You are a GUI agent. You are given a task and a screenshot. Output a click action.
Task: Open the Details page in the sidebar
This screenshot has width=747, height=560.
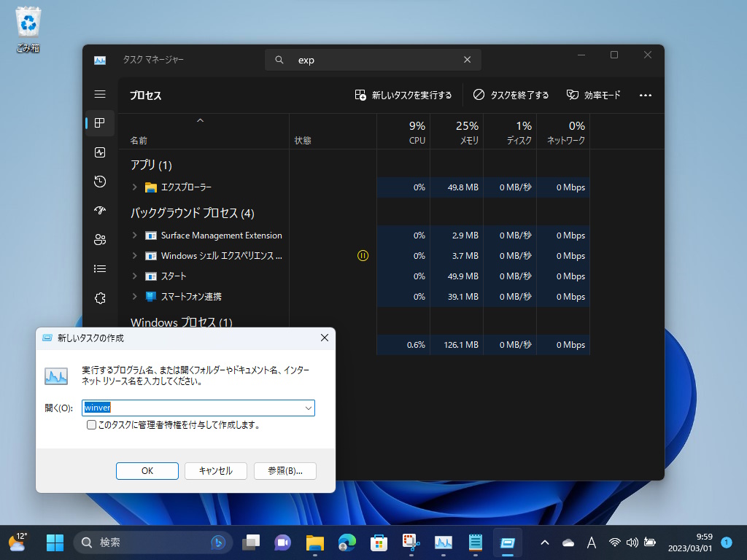[100, 268]
